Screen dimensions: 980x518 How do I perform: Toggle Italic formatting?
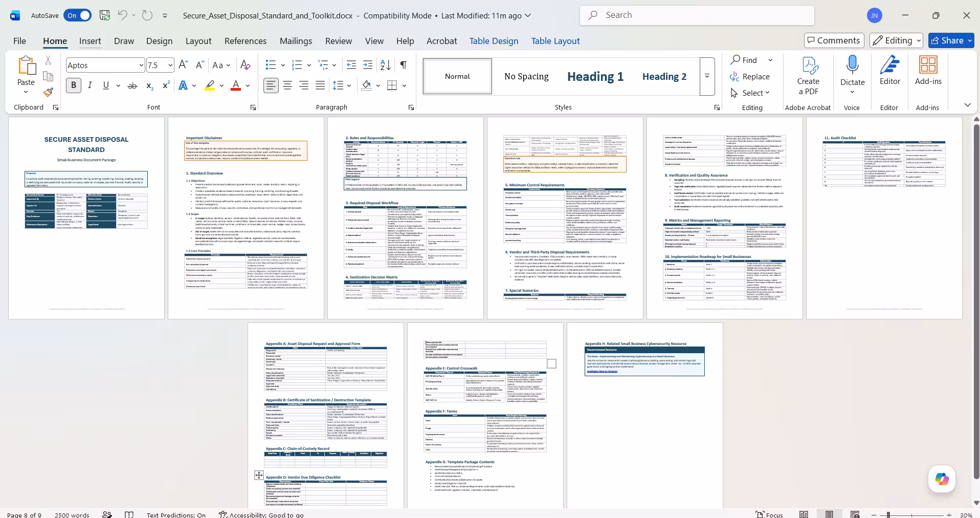90,85
